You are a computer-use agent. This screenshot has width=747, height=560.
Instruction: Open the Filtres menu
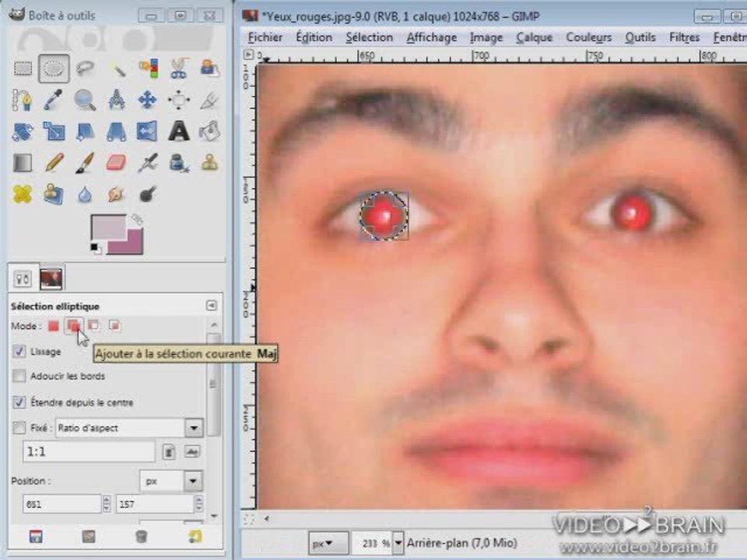pos(685,37)
